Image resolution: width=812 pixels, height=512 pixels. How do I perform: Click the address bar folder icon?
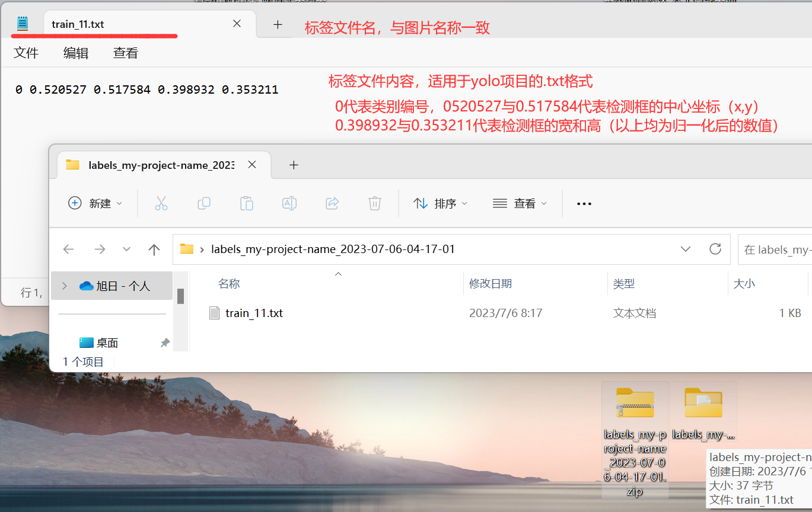(187, 249)
